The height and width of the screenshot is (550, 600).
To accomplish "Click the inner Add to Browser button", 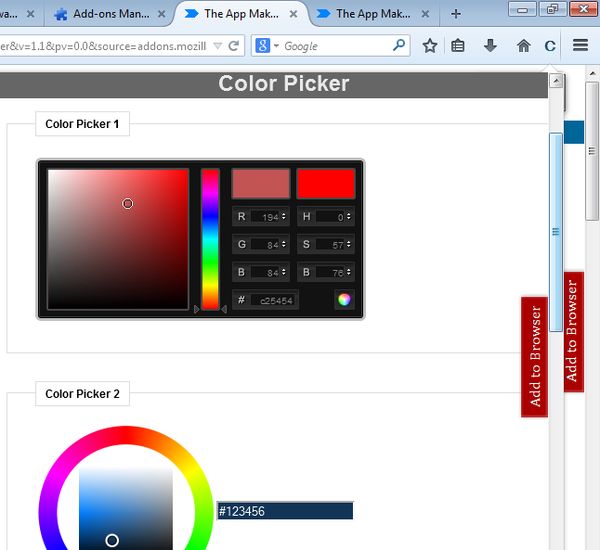I will point(535,357).
